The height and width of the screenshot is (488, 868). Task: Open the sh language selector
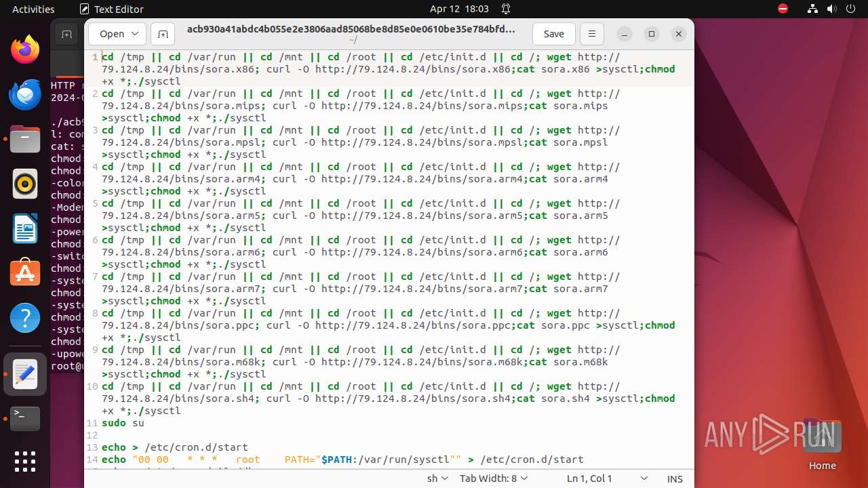click(x=437, y=479)
